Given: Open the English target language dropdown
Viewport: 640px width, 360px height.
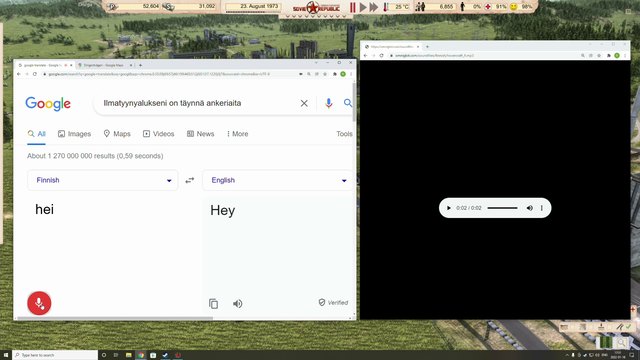Looking at the screenshot, I should [x=278, y=180].
